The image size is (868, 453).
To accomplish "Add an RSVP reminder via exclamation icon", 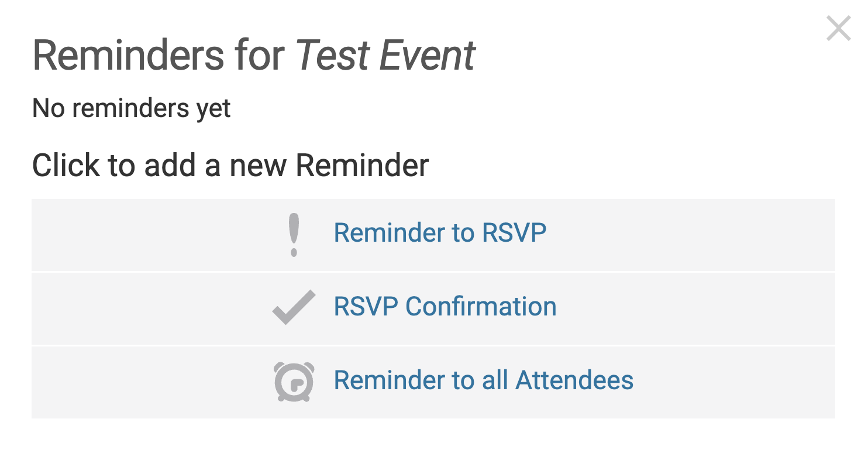I will coord(294,235).
